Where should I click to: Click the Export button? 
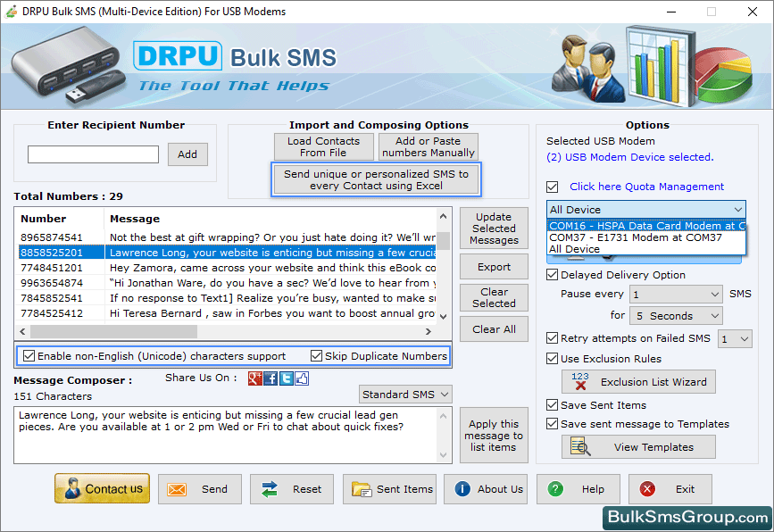click(x=494, y=267)
